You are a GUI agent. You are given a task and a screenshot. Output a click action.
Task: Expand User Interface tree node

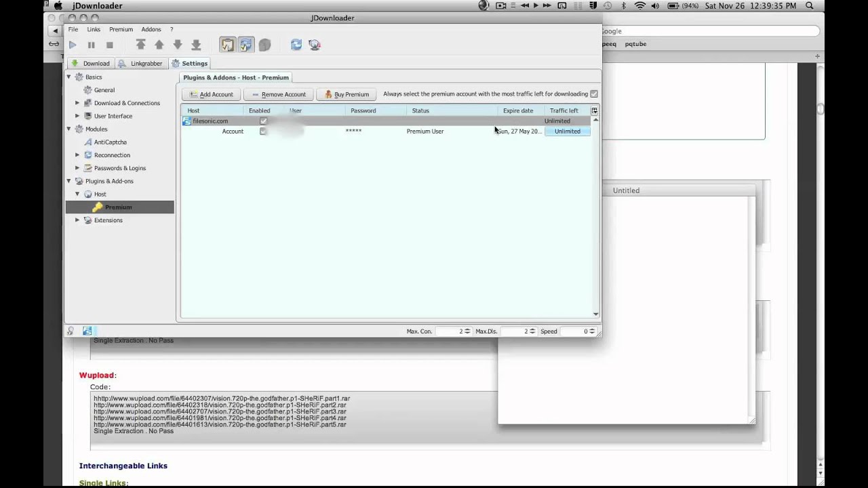tap(77, 116)
